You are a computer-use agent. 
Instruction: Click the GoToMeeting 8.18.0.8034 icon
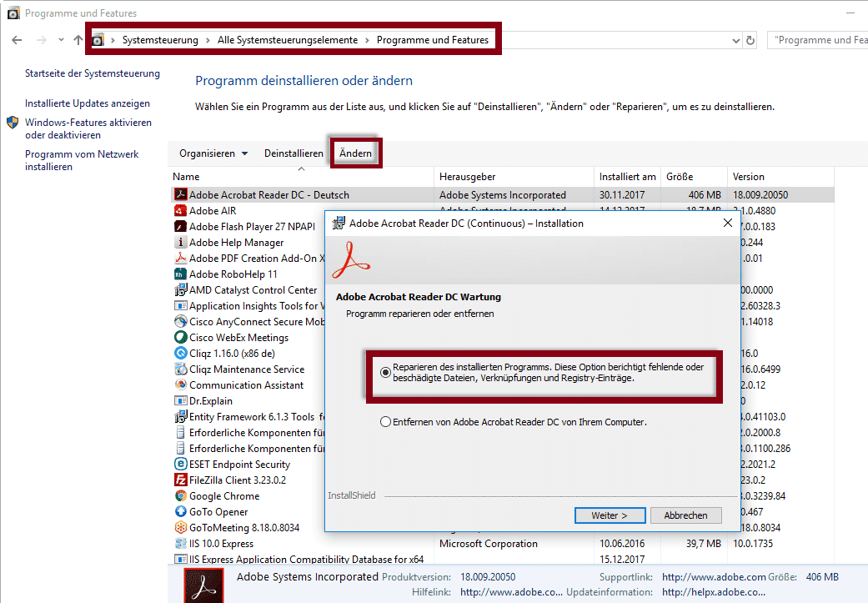180,527
